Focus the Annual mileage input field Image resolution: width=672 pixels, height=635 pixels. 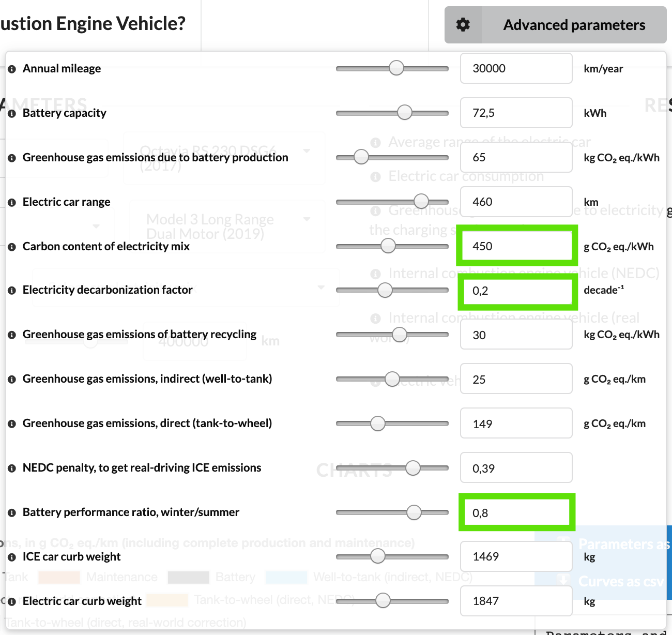[x=516, y=68]
